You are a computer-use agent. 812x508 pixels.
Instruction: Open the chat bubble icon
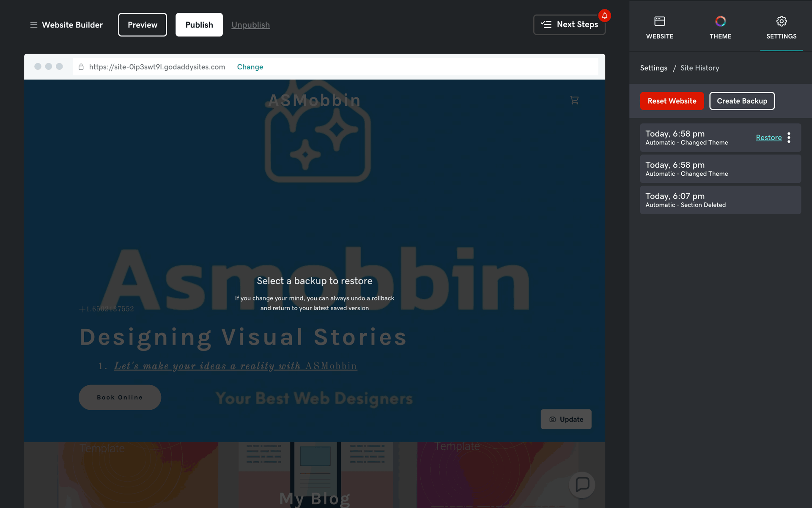pyautogui.click(x=582, y=484)
